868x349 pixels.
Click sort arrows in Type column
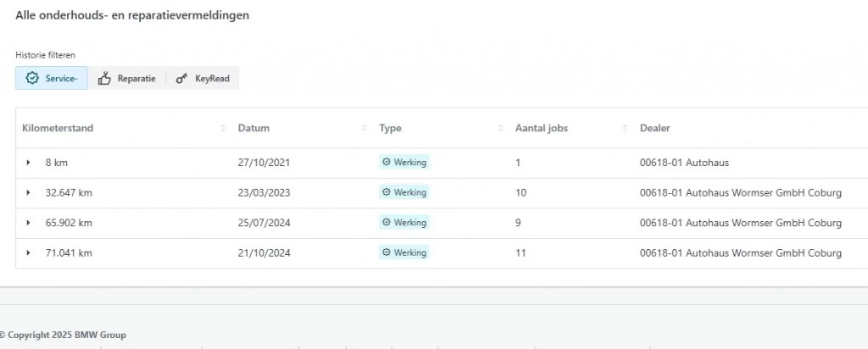[x=501, y=128]
